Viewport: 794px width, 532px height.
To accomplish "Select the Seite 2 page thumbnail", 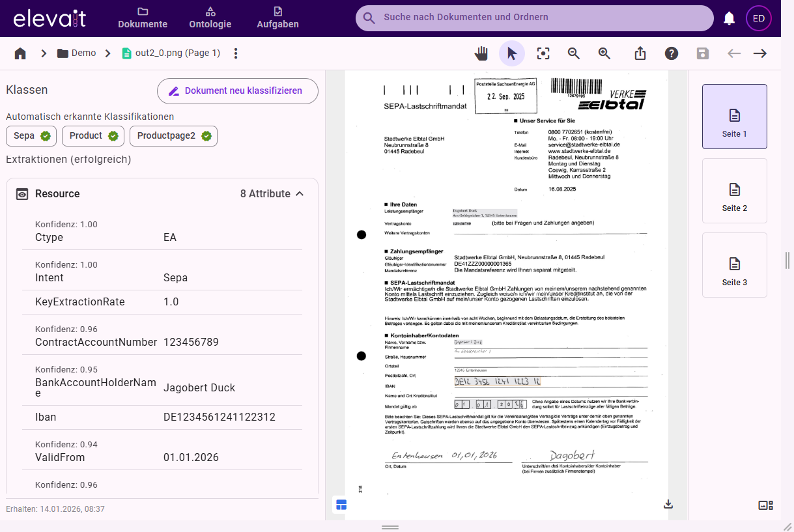I will [x=734, y=191].
